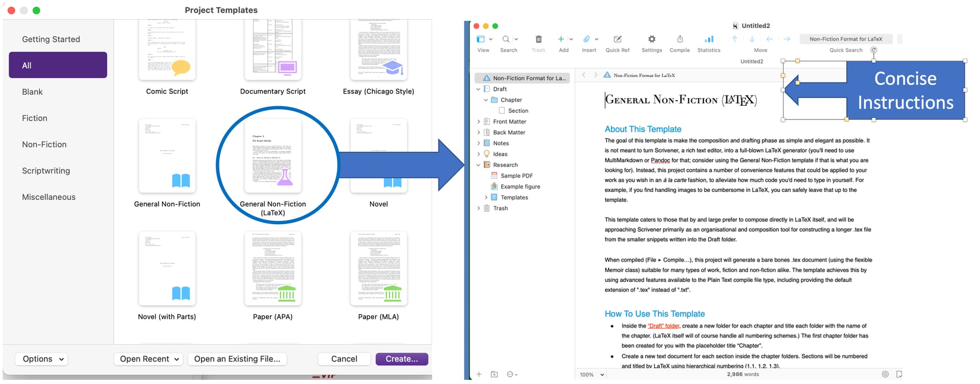Open the binder actions ellipsis menu
The width and height of the screenshot is (980, 384).
click(512, 374)
